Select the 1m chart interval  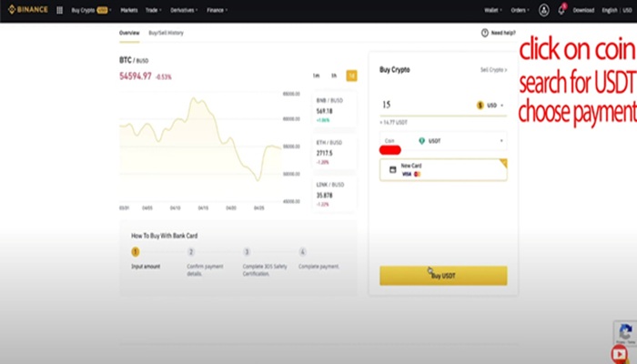point(316,76)
